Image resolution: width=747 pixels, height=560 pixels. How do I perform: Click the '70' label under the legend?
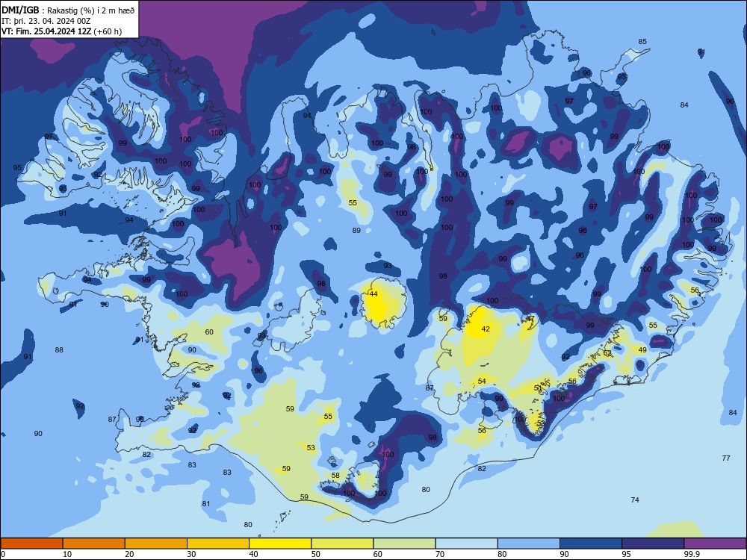[440, 554]
